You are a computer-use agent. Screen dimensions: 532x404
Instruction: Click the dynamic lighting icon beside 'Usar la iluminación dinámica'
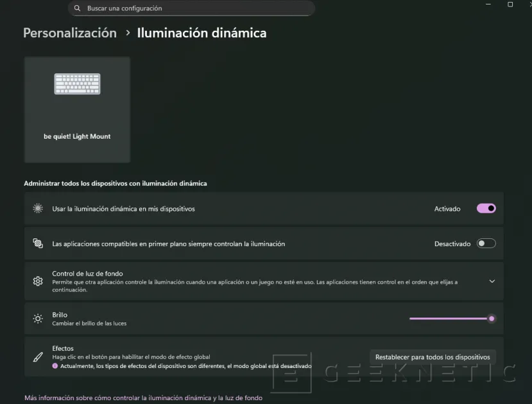(38, 209)
